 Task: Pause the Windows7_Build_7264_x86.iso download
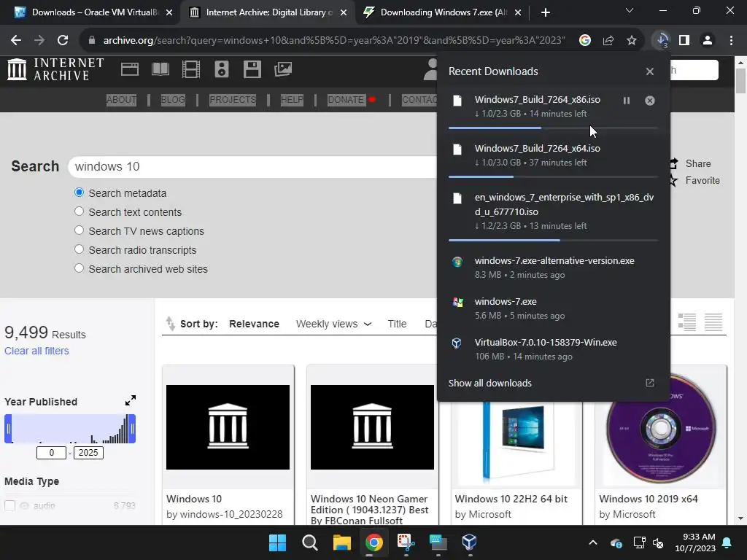pyautogui.click(x=627, y=101)
